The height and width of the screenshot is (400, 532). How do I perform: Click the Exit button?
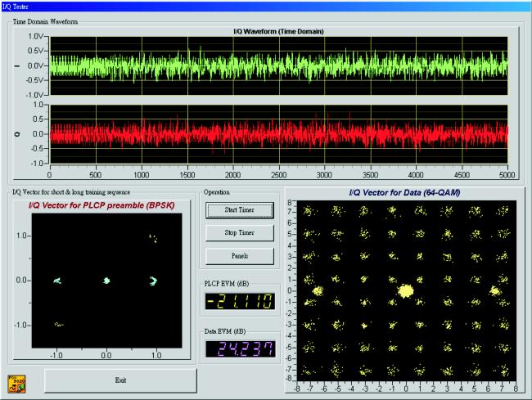pyautogui.click(x=120, y=380)
